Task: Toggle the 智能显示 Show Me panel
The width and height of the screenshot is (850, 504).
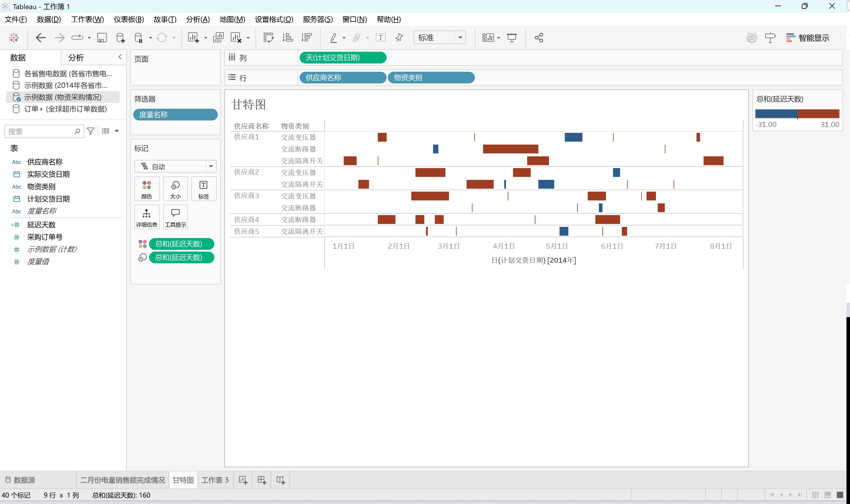Action: coord(808,38)
